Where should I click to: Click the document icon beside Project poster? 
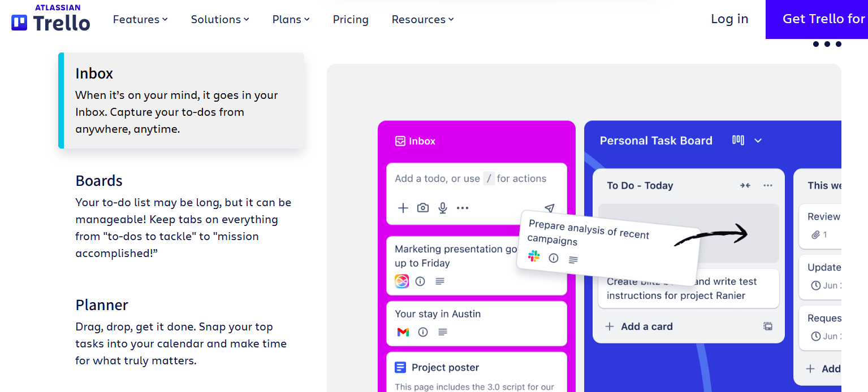point(400,368)
